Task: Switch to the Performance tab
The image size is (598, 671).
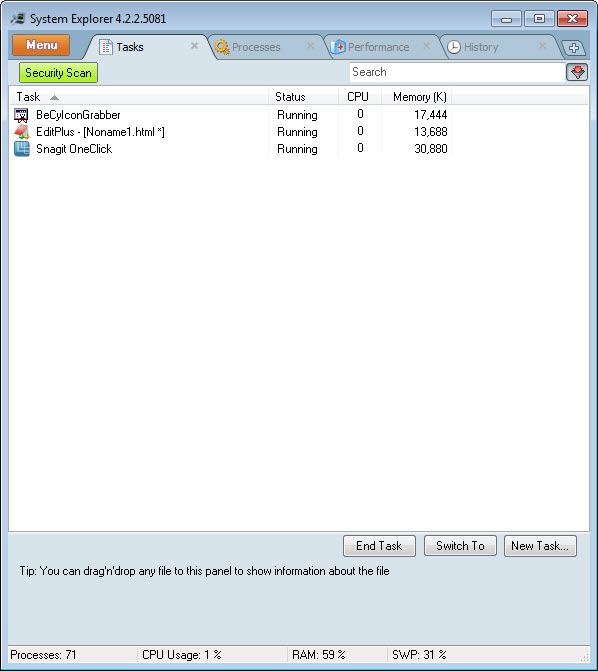Action: pyautogui.click(x=379, y=47)
